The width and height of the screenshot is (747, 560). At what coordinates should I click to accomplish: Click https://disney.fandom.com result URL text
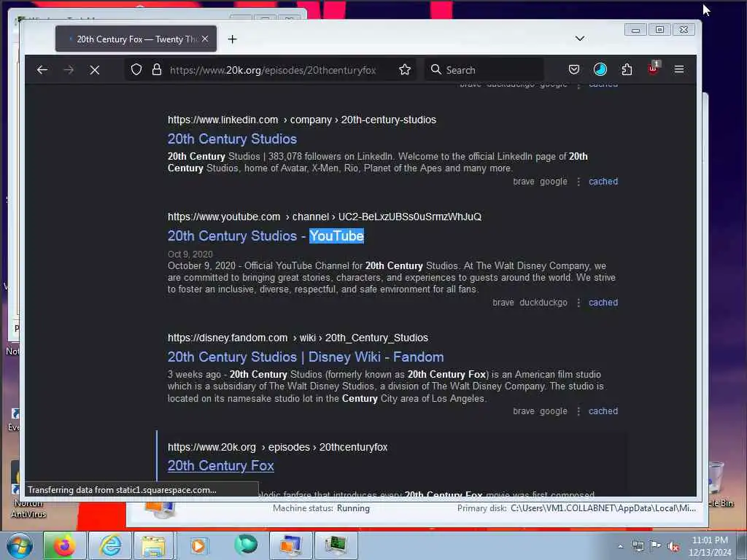click(228, 338)
